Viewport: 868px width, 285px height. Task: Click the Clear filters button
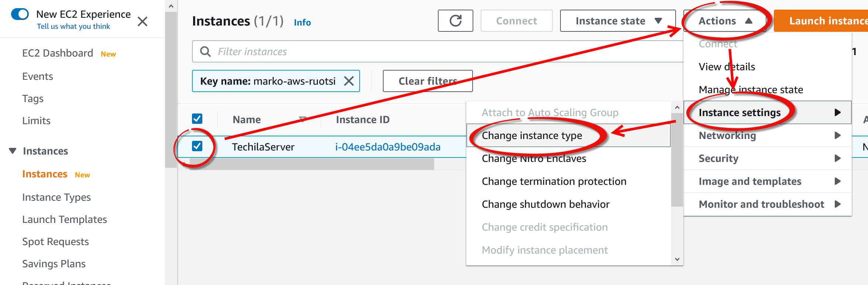tap(428, 81)
